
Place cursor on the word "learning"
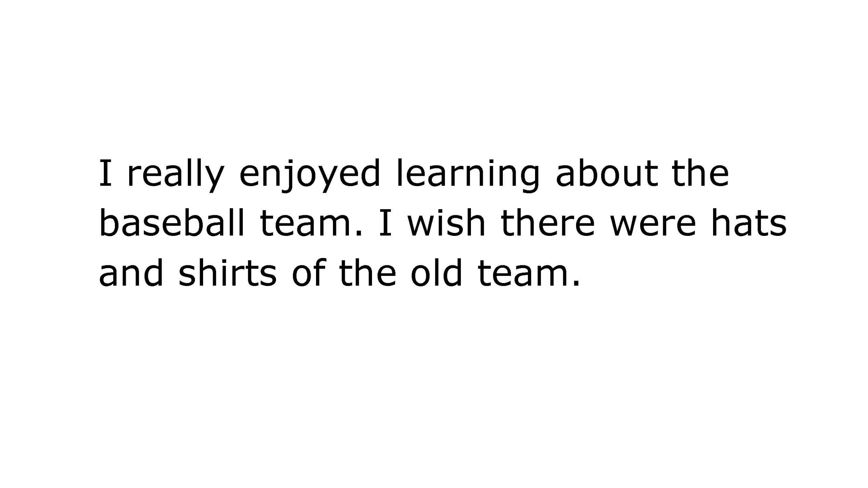point(468,174)
